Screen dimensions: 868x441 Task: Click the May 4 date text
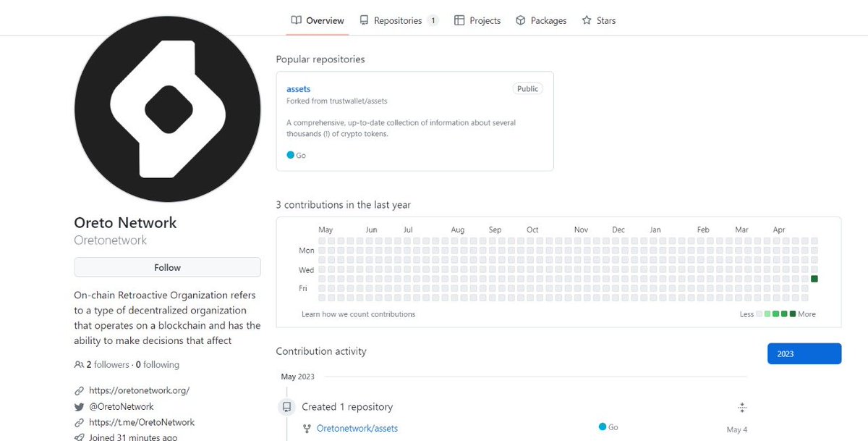[737, 429]
